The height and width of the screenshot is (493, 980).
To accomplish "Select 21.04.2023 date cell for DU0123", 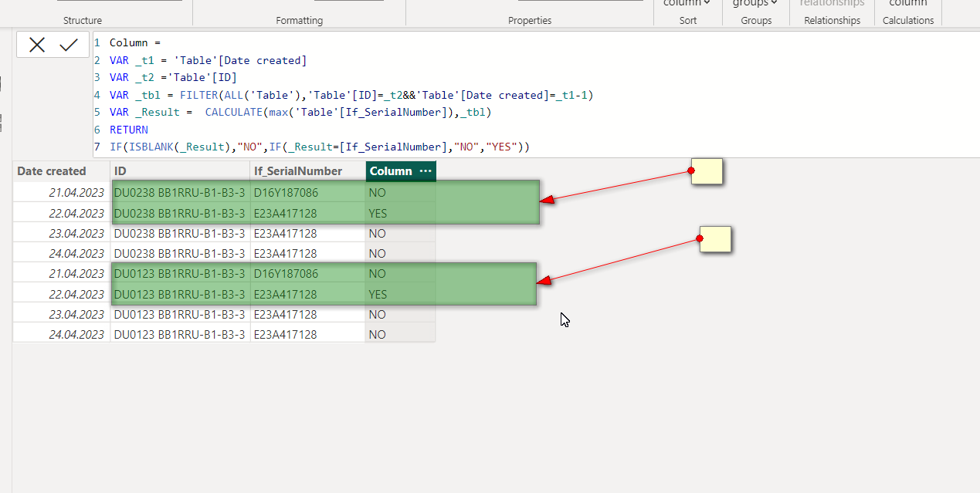I will [x=61, y=273].
